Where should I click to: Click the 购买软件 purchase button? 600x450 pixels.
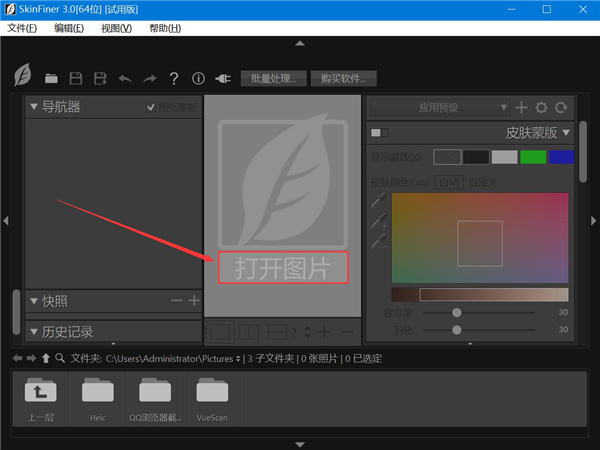pos(343,78)
